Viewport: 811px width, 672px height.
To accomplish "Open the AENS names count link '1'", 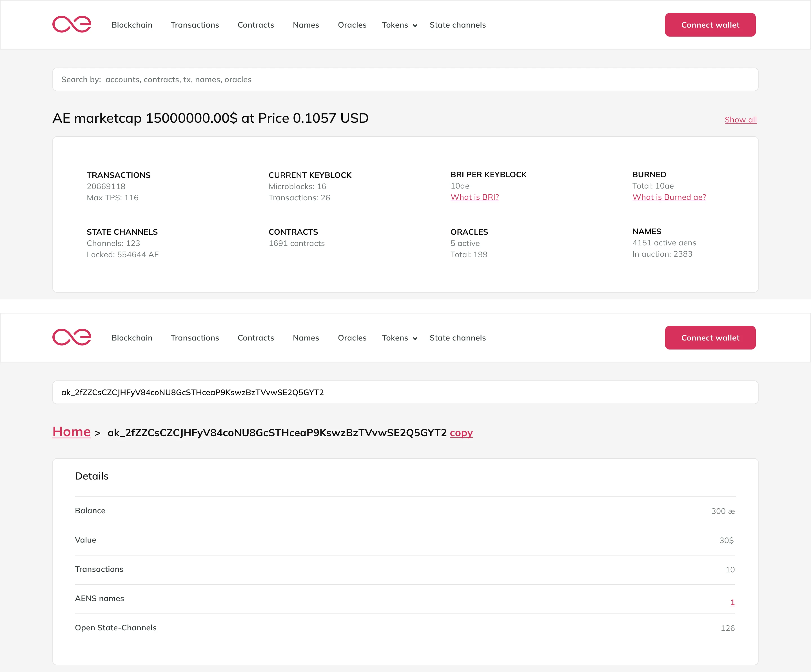I will pyautogui.click(x=732, y=602).
